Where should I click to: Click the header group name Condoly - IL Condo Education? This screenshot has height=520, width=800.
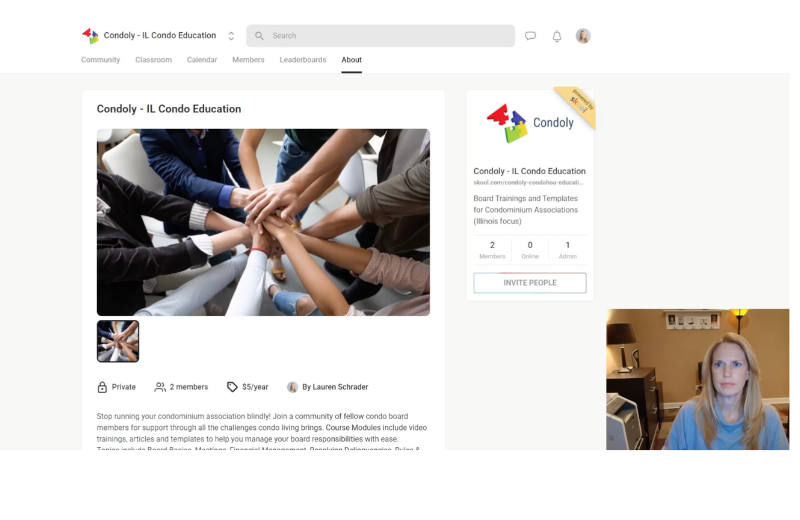(160, 35)
